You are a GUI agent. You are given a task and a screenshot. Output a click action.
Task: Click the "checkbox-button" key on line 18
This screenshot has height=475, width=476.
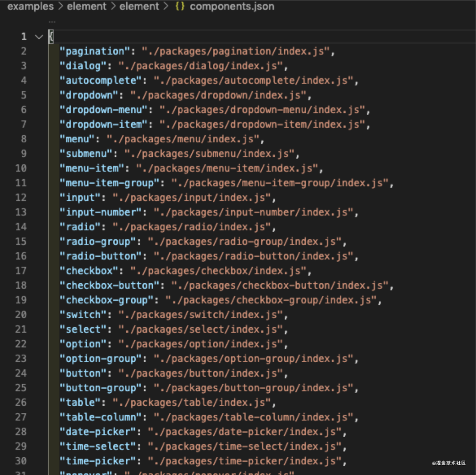[x=110, y=285]
